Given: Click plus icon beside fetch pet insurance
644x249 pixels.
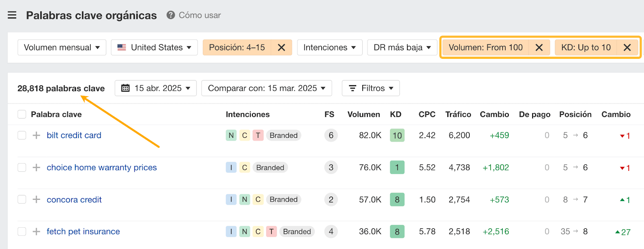Looking at the screenshot, I should [36, 232].
